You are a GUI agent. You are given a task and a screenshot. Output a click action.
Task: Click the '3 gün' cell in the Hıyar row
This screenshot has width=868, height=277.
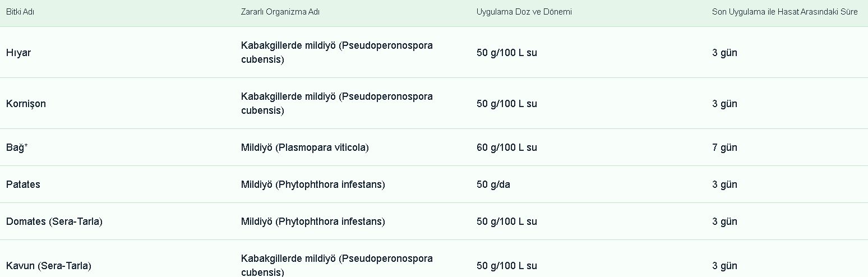pyautogui.click(x=724, y=53)
